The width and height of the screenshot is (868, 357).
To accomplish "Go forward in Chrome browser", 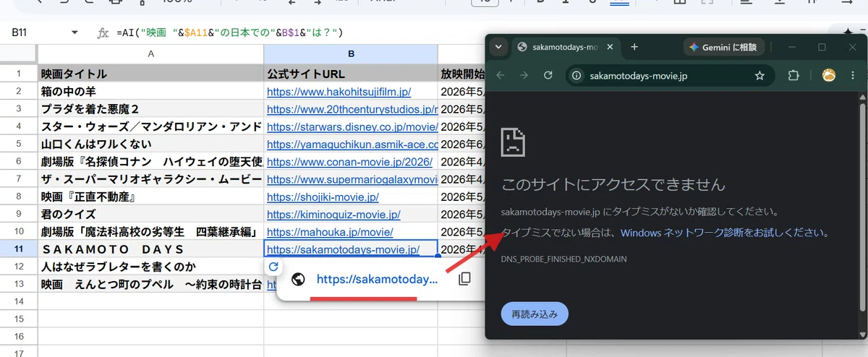I will pos(524,75).
